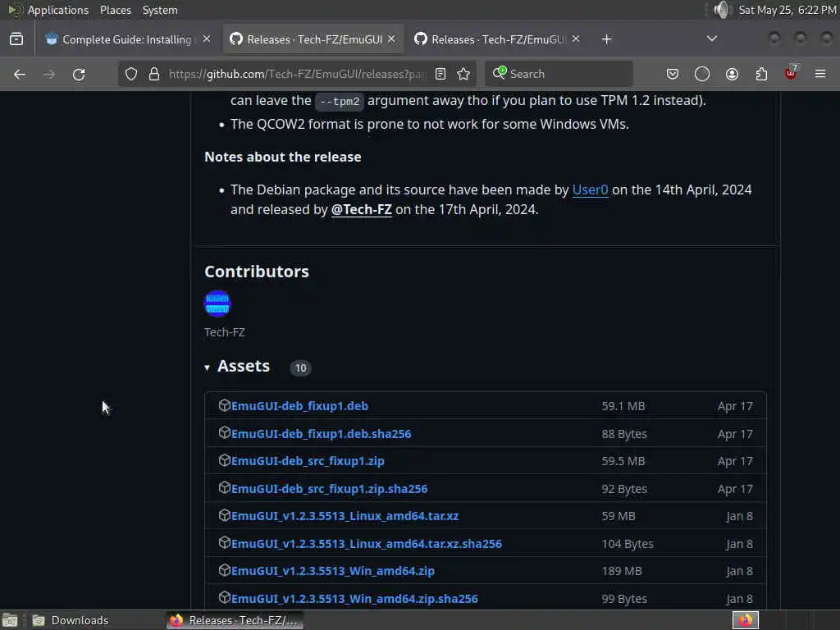Download EmuGUI-deb_fixup1.deb.sha256 checksum

pyautogui.click(x=321, y=433)
